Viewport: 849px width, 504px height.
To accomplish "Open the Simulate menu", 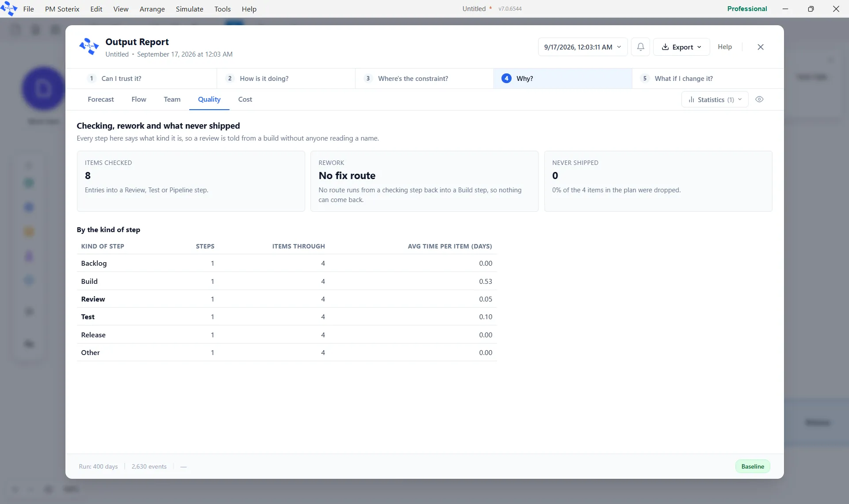I will tap(189, 9).
